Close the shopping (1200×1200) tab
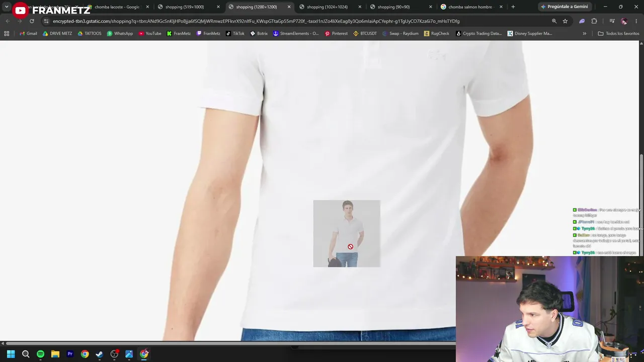Viewport: 644px width, 362px height. coord(289,7)
